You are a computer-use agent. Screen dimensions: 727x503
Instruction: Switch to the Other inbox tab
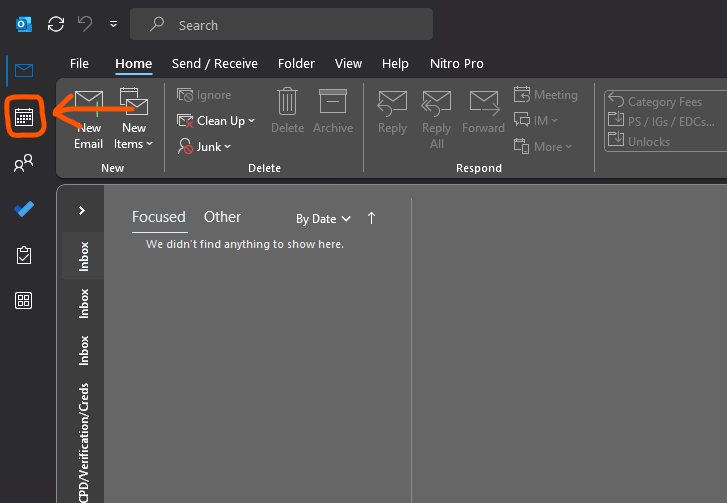coord(222,217)
